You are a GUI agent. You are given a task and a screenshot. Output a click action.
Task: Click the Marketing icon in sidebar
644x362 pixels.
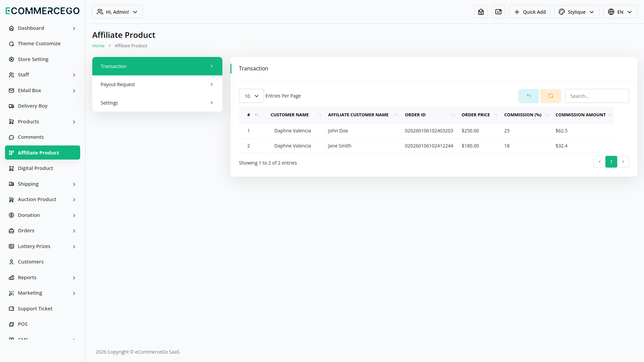point(11,293)
